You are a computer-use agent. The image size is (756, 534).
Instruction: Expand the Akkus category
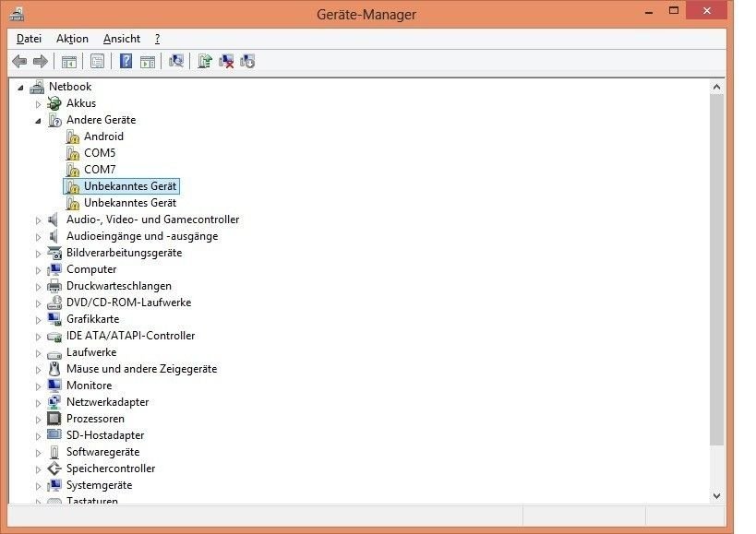[38, 104]
